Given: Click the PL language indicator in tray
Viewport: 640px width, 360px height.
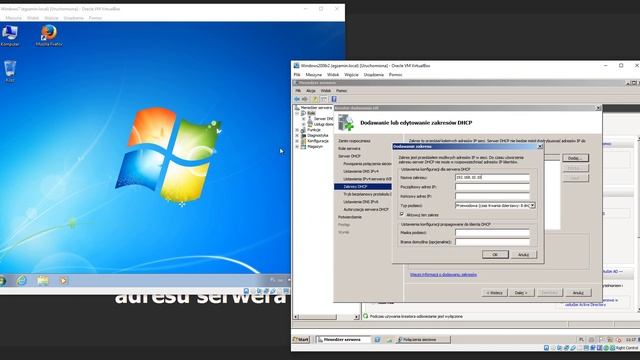Looking at the screenshot, I should (582, 340).
